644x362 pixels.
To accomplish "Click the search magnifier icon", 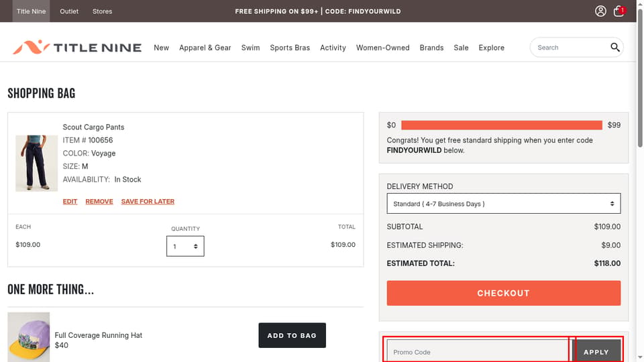I will pyautogui.click(x=615, y=48).
